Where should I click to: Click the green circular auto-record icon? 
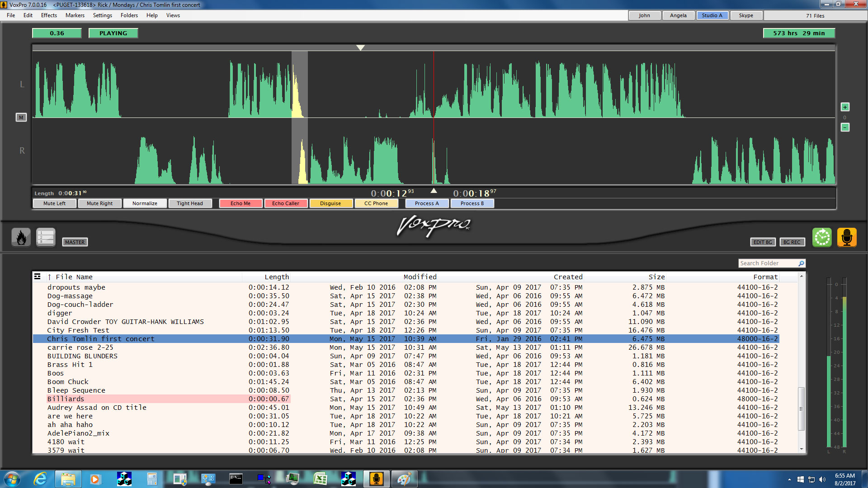pyautogui.click(x=822, y=237)
